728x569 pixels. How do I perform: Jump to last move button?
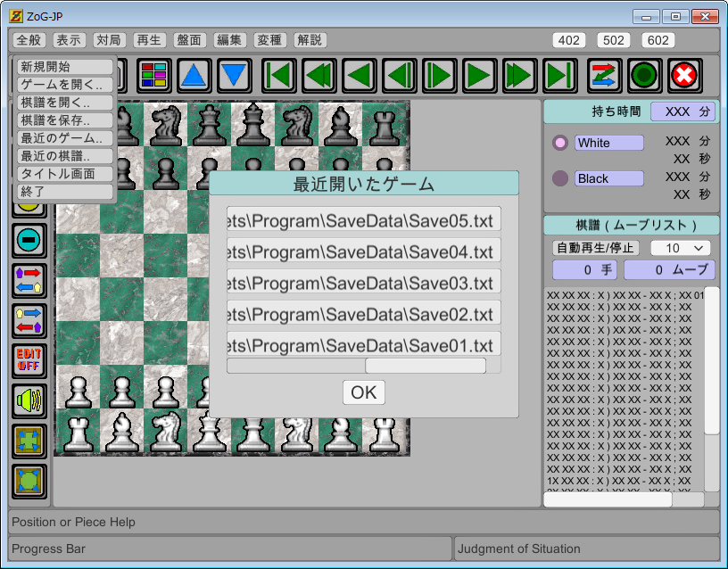560,76
